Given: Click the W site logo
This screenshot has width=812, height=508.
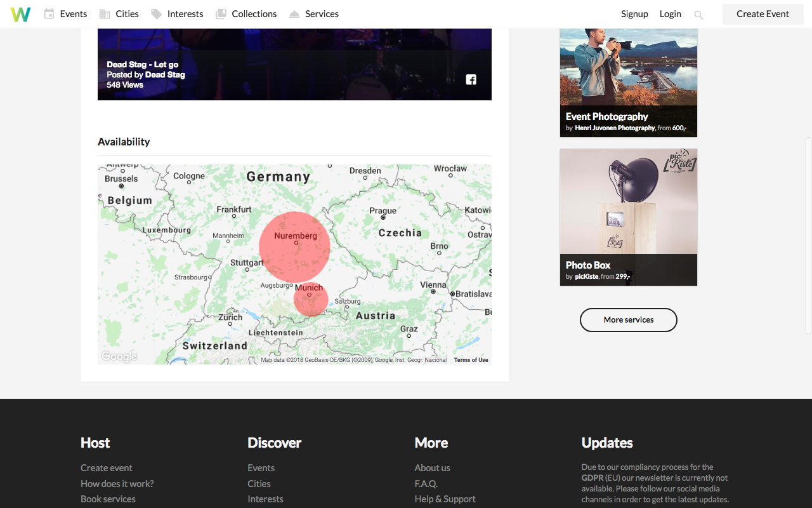Looking at the screenshot, I should pos(20,14).
